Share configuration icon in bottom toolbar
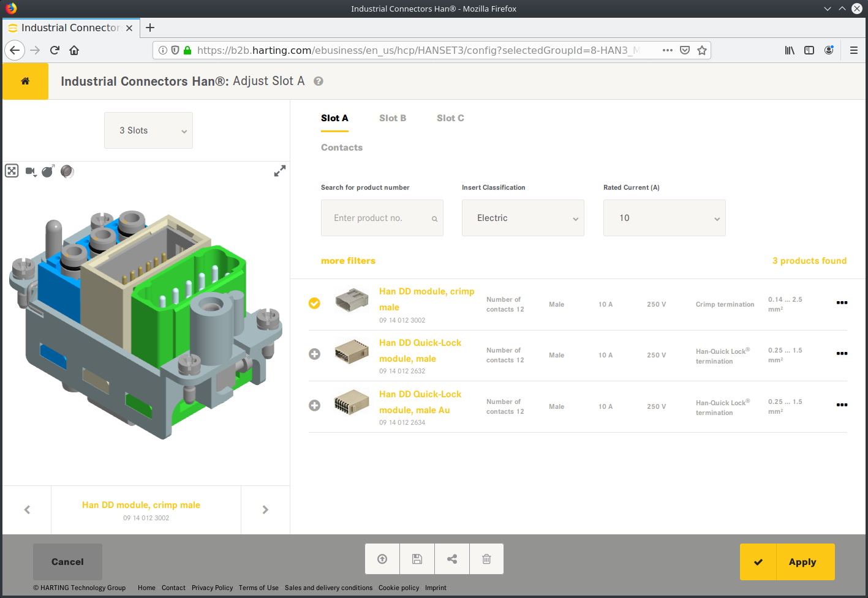The height and width of the screenshot is (598, 868). coord(452,559)
